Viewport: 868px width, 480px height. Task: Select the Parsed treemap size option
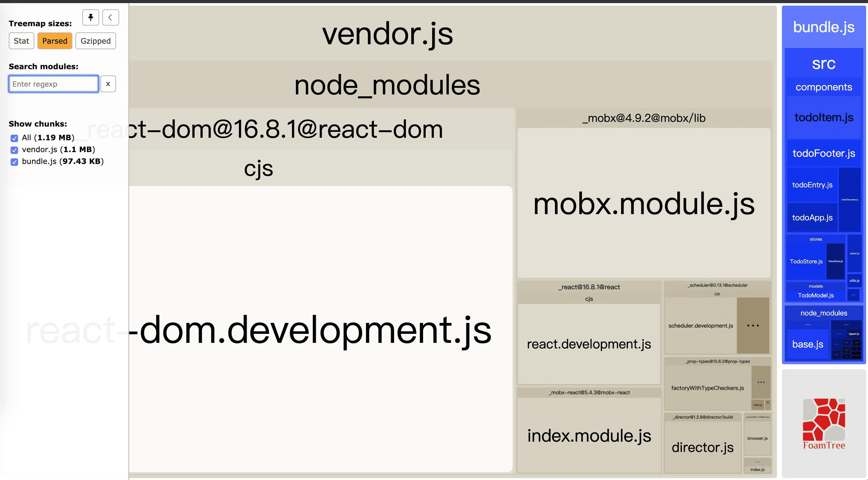click(x=55, y=41)
